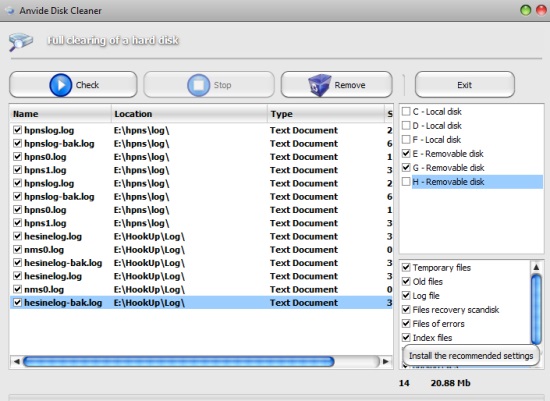Click E:\HookUp\Log\ location in highlighted row
The width and height of the screenshot is (550, 401).
click(x=149, y=303)
